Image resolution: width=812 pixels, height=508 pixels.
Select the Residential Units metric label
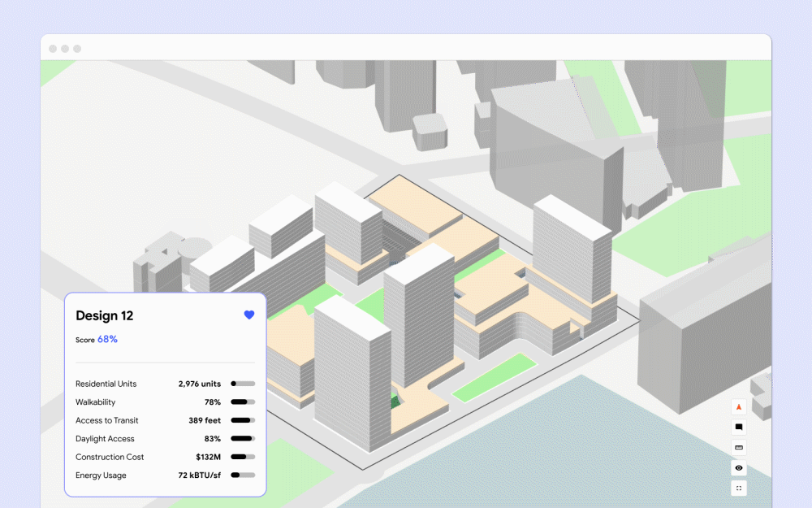pos(106,384)
